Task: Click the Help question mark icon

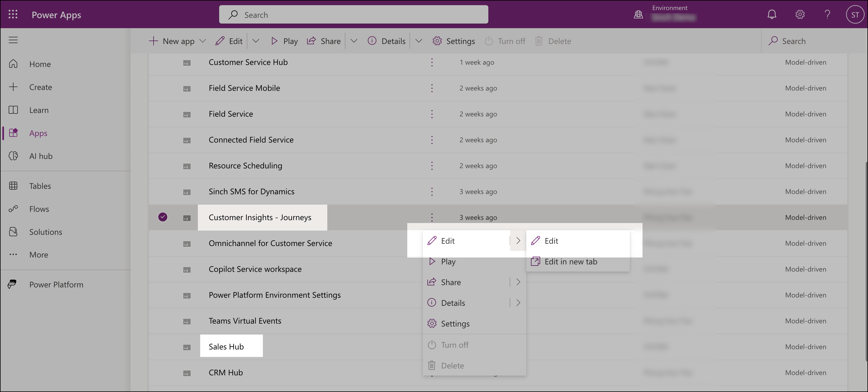Action: tap(827, 14)
